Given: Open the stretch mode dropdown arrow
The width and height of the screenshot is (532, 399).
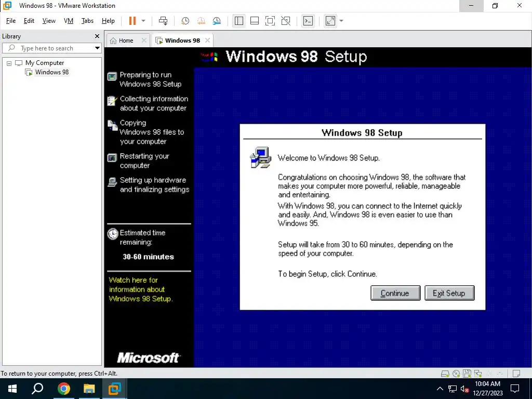Looking at the screenshot, I should 341,21.
